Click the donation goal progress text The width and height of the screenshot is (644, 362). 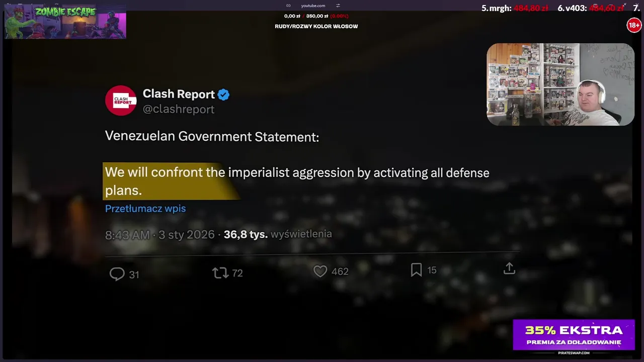click(316, 16)
